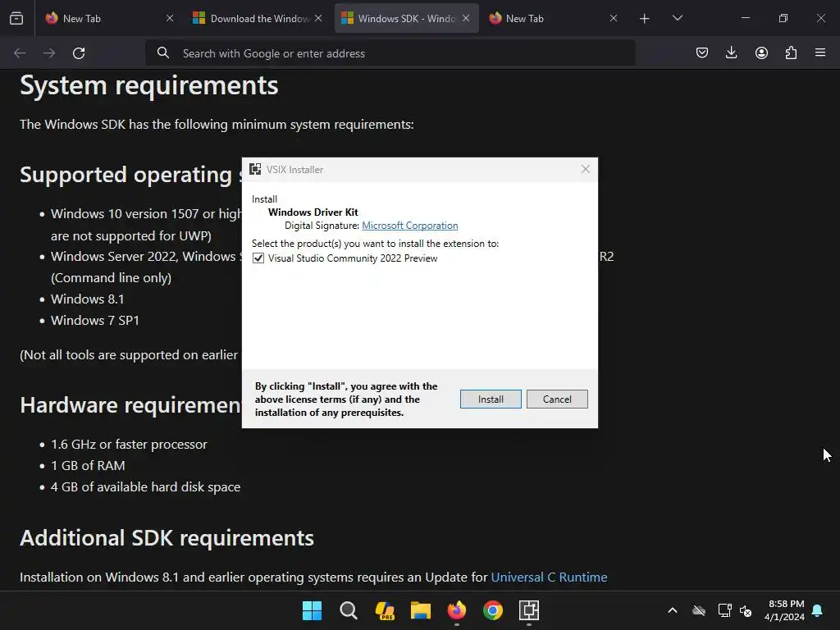840x630 pixels.
Task: Go forward to next page
Action: [49, 53]
